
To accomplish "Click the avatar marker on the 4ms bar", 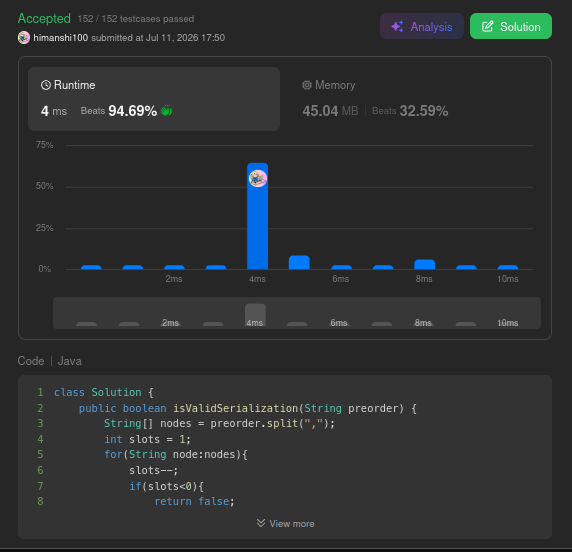I will click(x=258, y=178).
